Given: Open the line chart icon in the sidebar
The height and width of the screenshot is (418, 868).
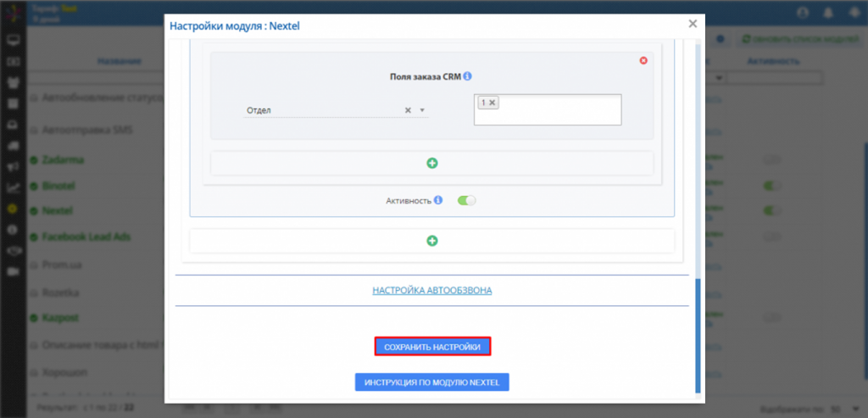Looking at the screenshot, I should click(x=14, y=187).
